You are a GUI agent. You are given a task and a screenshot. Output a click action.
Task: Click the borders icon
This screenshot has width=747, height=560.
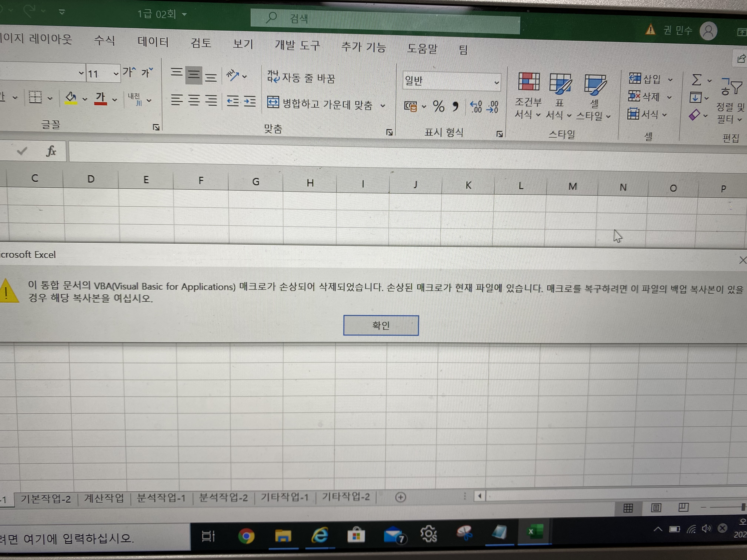35,97
